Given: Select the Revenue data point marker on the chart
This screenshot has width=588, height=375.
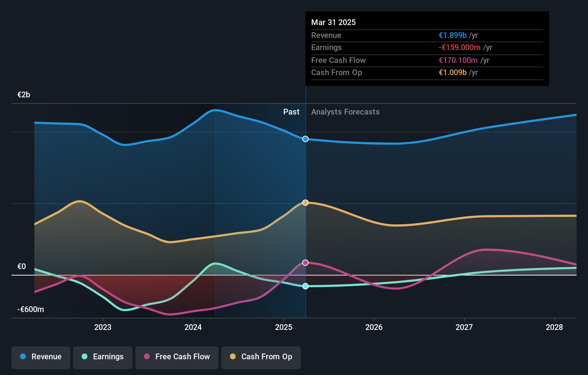Looking at the screenshot, I should (305, 139).
